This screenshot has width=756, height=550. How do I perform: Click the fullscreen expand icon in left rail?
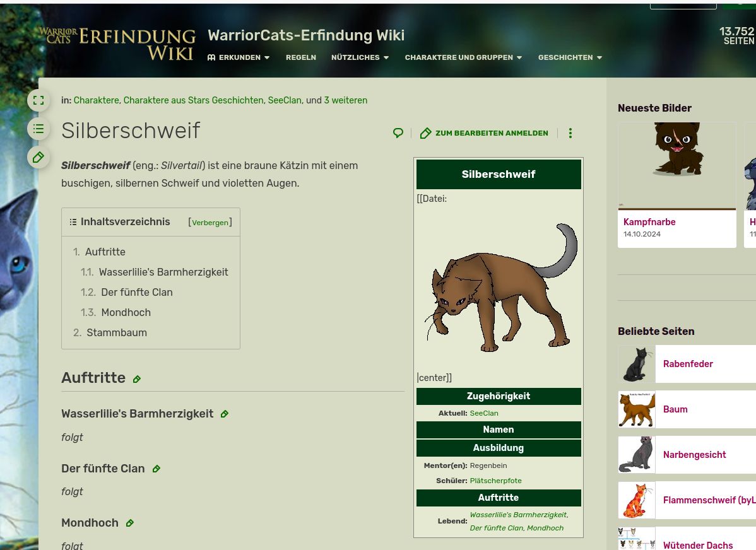click(x=38, y=100)
